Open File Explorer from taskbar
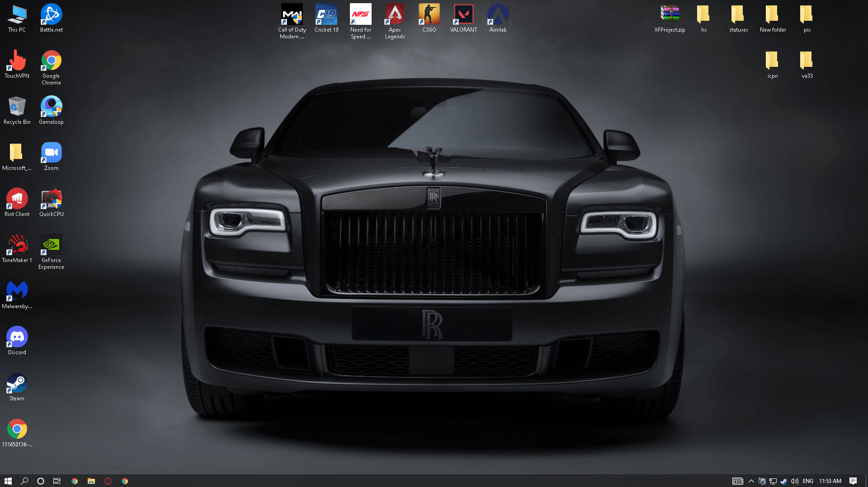This screenshot has width=868, height=487. pyautogui.click(x=91, y=481)
